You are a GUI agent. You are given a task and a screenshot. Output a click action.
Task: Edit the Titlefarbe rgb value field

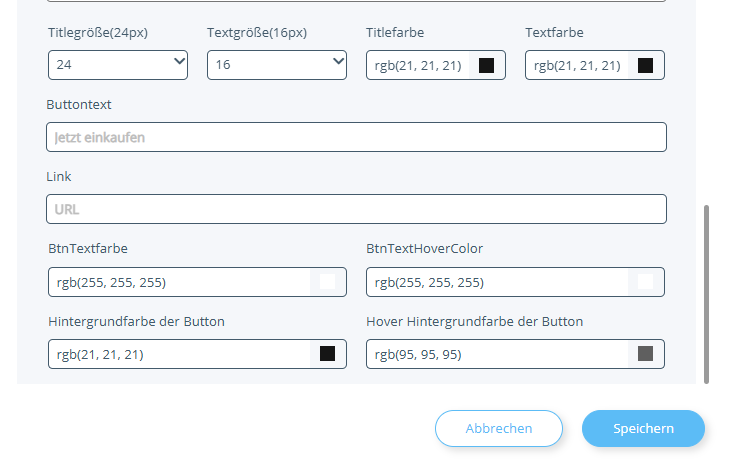pos(418,66)
